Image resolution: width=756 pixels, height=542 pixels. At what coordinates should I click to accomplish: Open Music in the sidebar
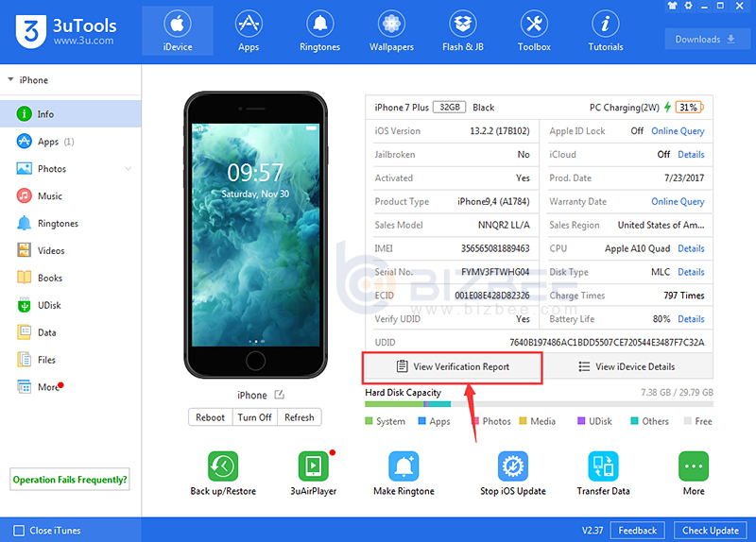pyautogui.click(x=70, y=196)
